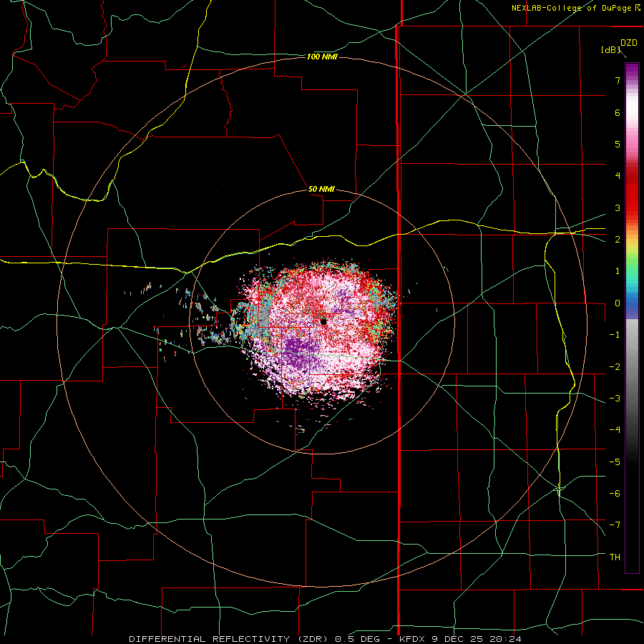The height and width of the screenshot is (644, 644).
Task: Click the 50 NMI range ring label
Action: coord(321,189)
